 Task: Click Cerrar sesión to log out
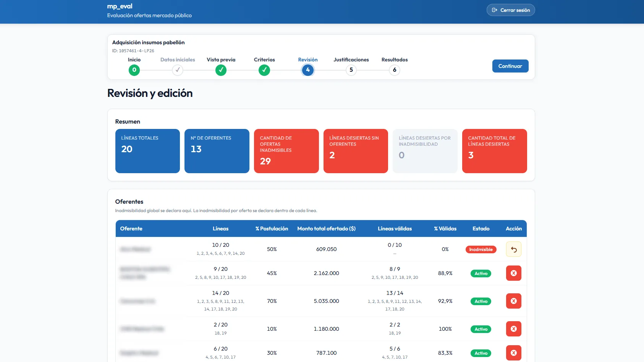point(511,10)
